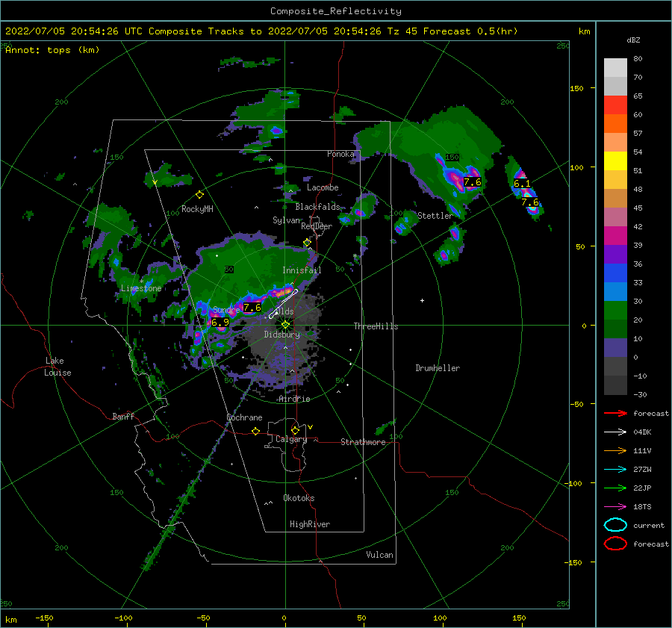Click the Composite_Reflectivity title text
Screen dimensions: 672x628
[336, 11]
